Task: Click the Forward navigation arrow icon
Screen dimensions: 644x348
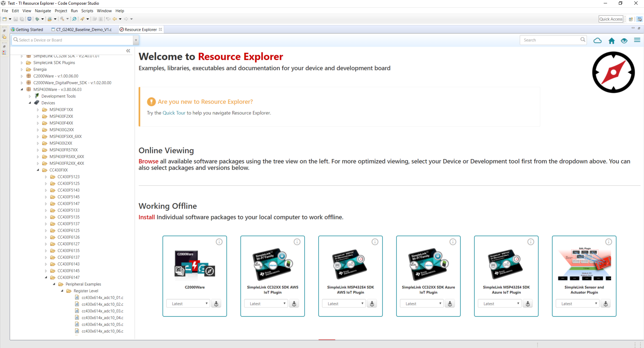Action: pos(126,19)
